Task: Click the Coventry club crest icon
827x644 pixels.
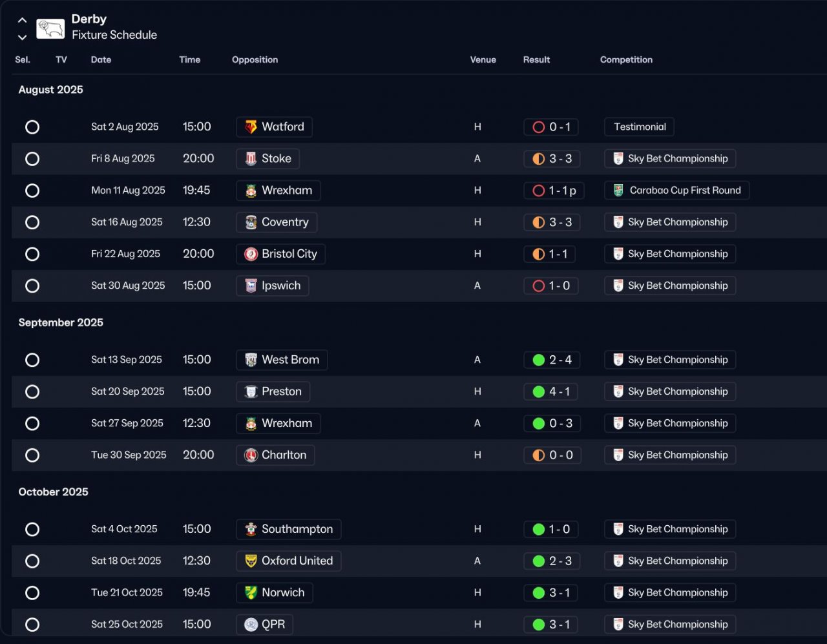Action: (x=251, y=222)
